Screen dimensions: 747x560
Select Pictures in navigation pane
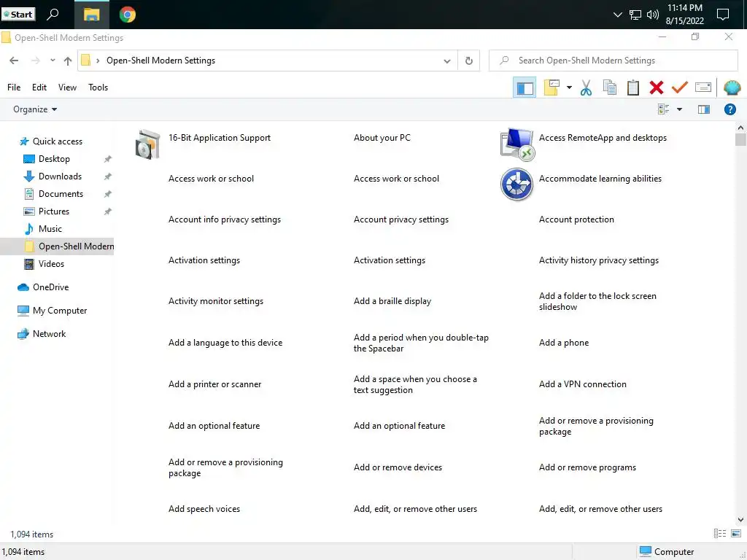click(x=54, y=211)
